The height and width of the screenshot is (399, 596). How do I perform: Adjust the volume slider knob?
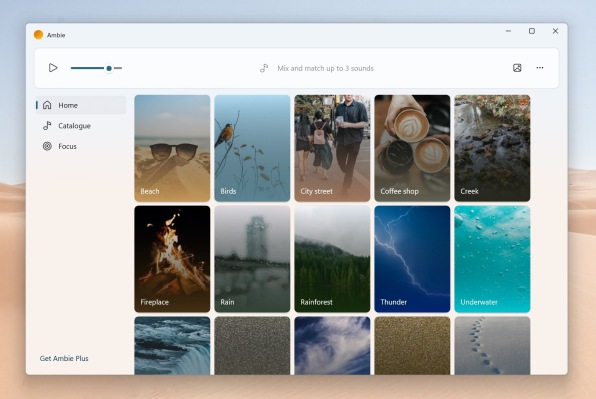(x=109, y=68)
